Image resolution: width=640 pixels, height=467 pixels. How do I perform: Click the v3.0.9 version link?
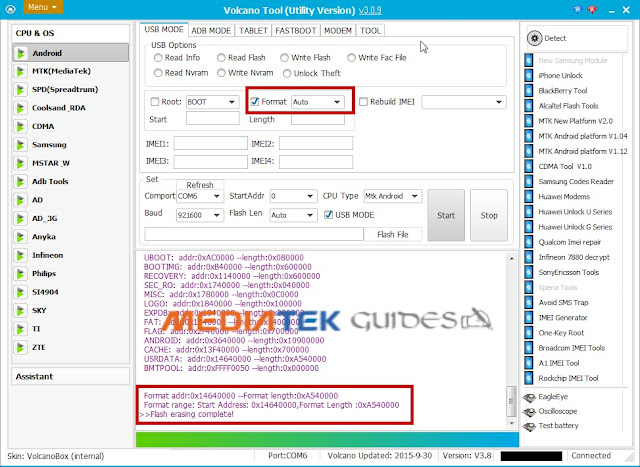point(370,10)
